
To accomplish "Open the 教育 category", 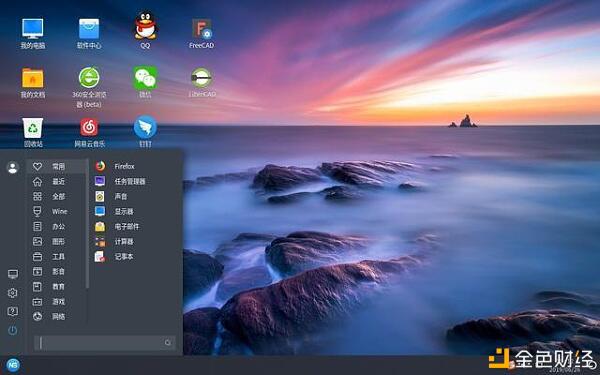I will 57,286.
